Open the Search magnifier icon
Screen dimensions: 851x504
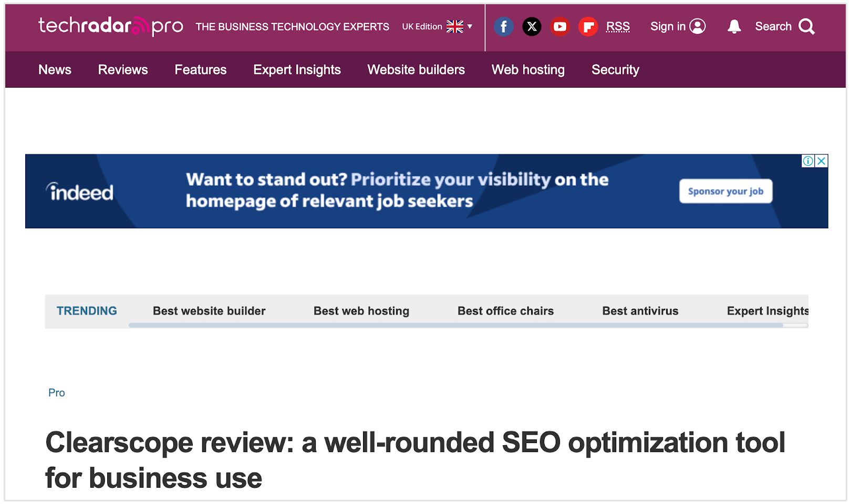click(807, 26)
